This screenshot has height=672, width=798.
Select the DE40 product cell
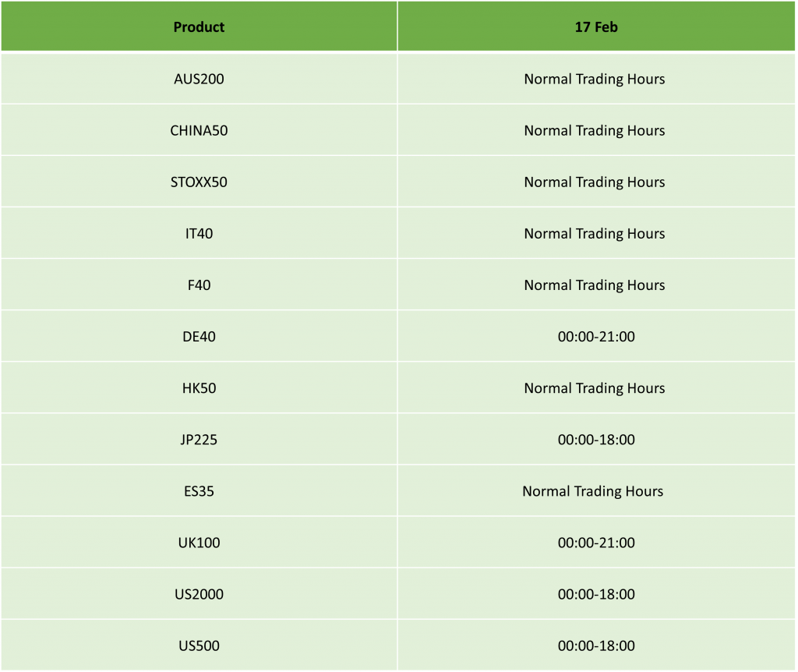199,337
